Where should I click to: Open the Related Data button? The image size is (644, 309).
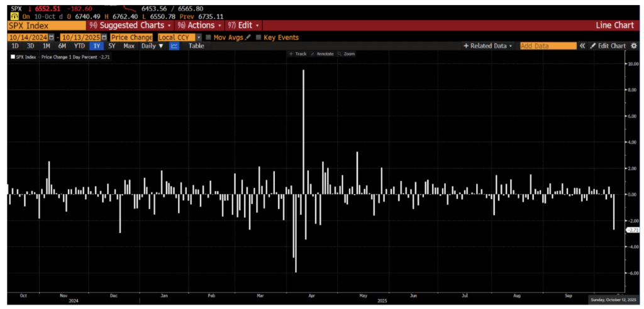pyautogui.click(x=488, y=46)
